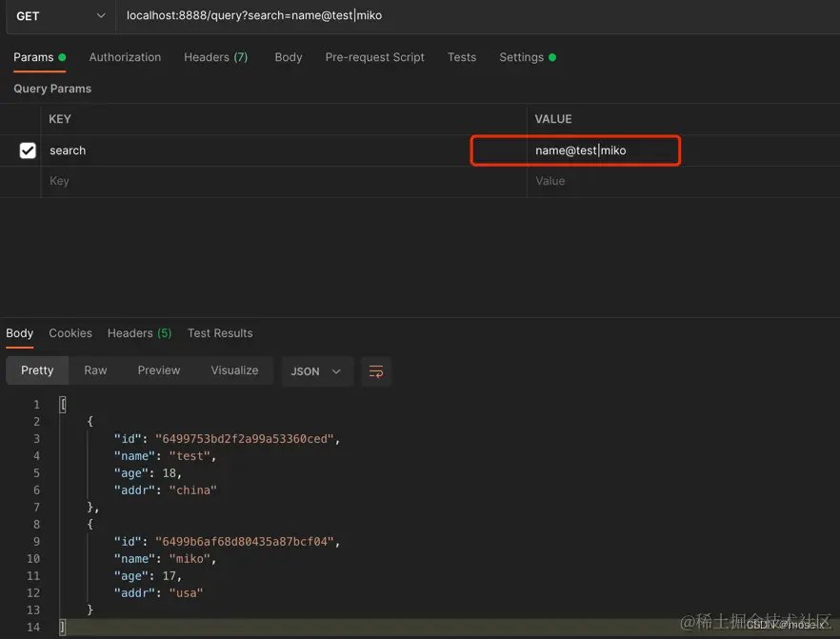Collapse the JSON array bracket on line 1
The width and height of the screenshot is (840, 639).
pos(63,405)
